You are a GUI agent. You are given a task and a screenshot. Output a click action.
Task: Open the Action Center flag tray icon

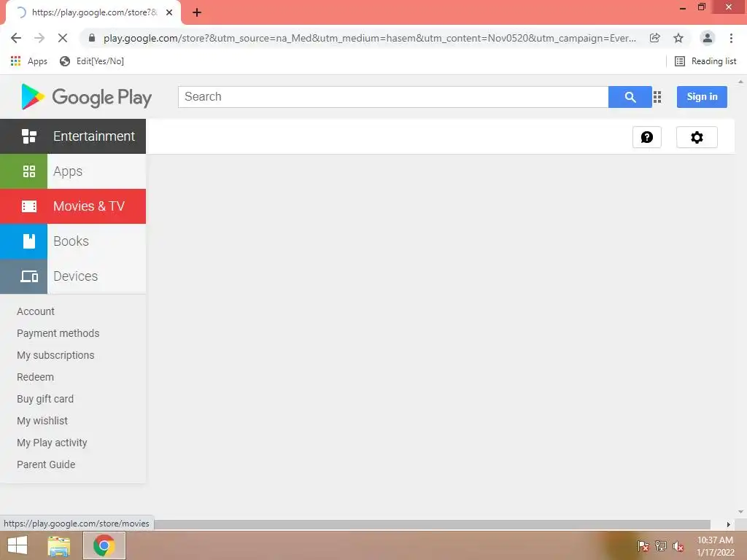(x=643, y=546)
